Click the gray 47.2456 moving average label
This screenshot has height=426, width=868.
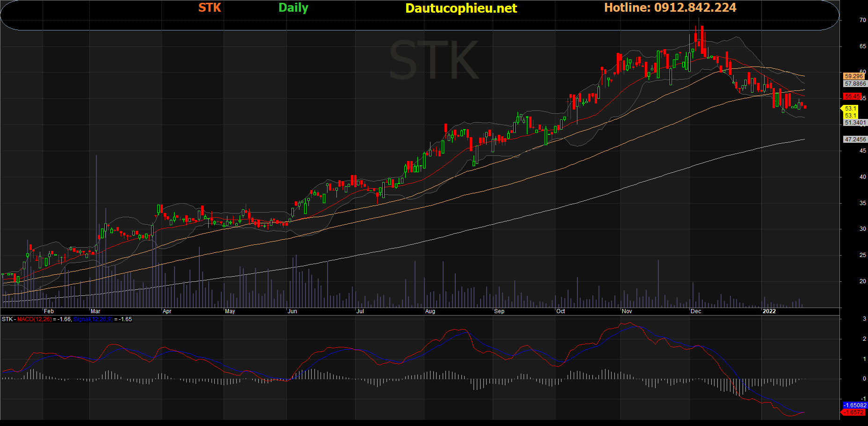855,140
